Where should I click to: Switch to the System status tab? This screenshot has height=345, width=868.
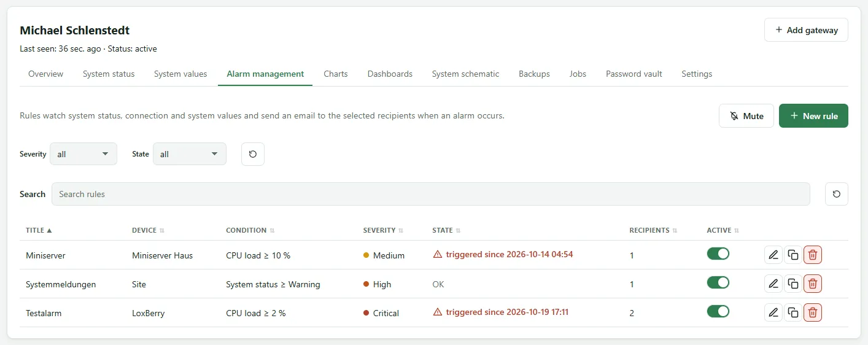pos(109,74)
